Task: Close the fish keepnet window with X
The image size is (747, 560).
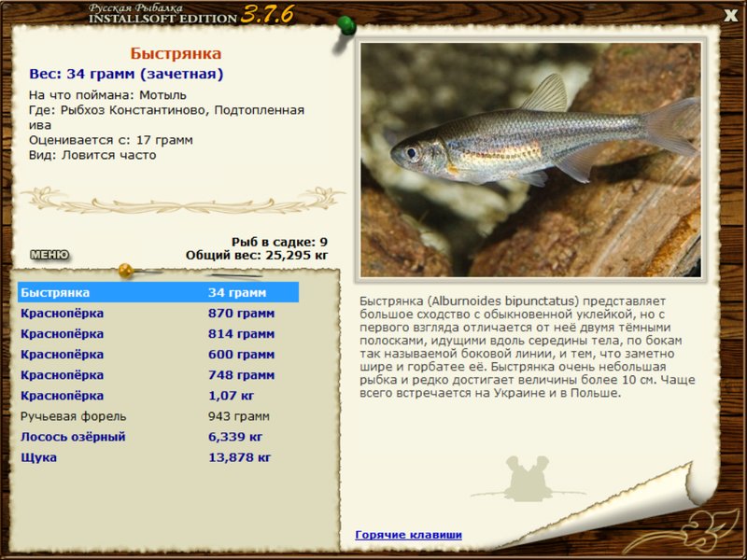Action: coord(730,16)
